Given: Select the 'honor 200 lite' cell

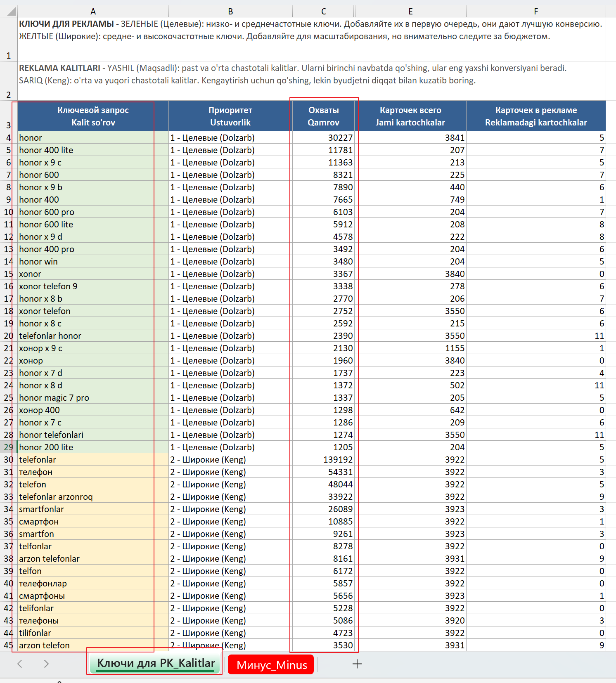Looking at the screenshot, I should pyautogui.click(x=93, y=447).
